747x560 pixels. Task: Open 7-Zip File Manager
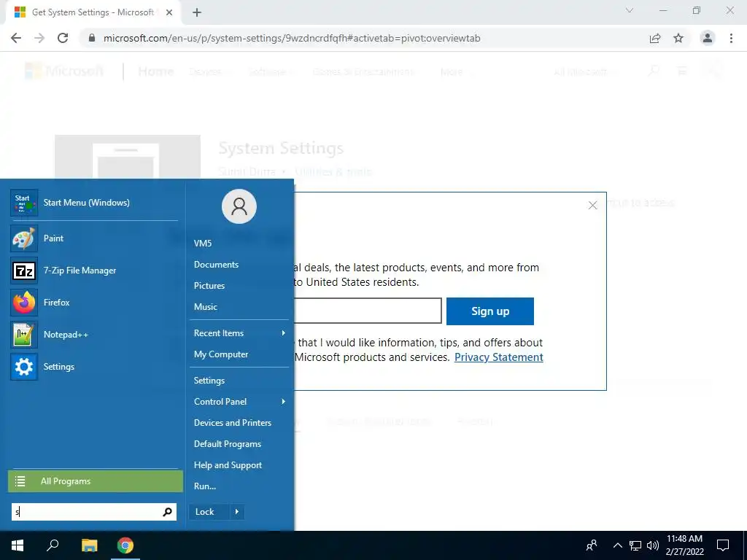pyautogui.click(x=94, y=271)
